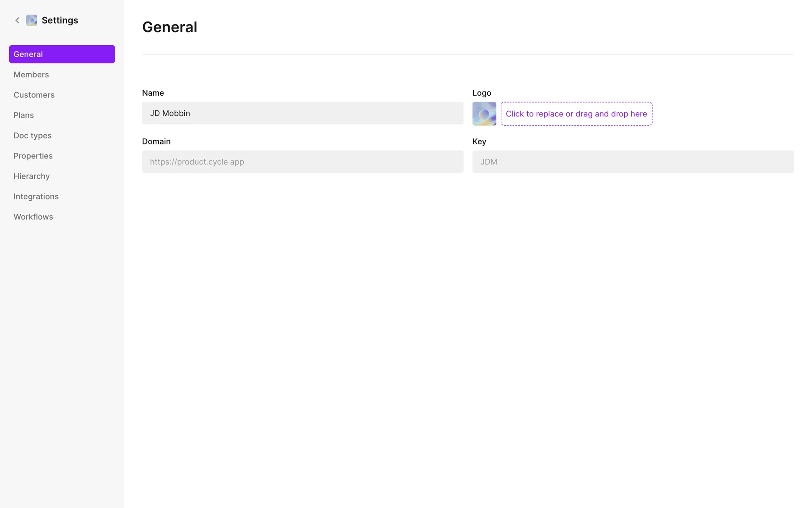Click the Key field showing JDM
This screenshot has height=508, width=812.
coord(633,162)
